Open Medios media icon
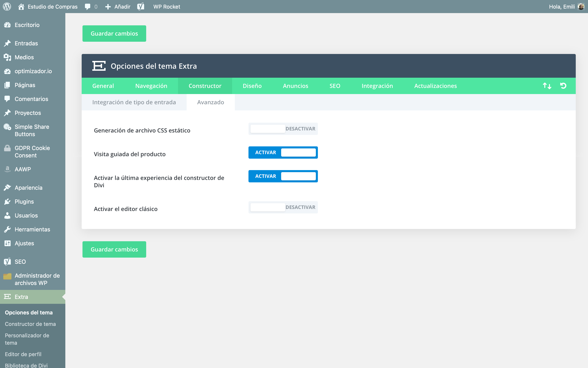The image size is (588, 368). click(x=7, y=57)
